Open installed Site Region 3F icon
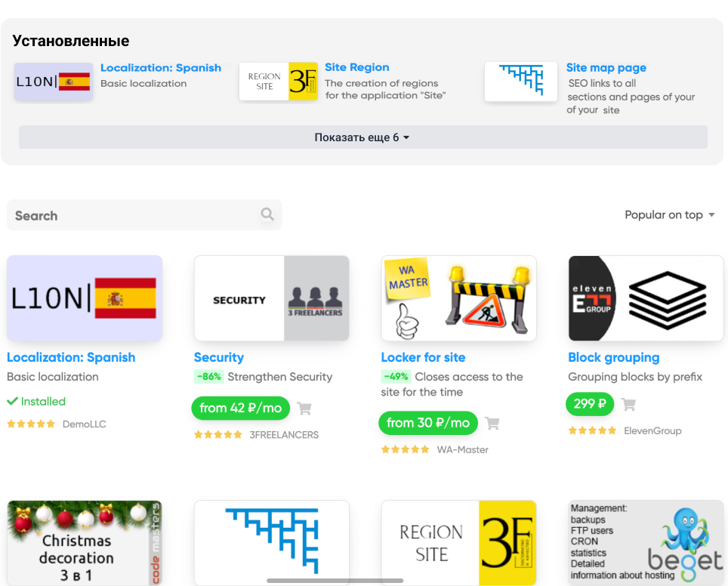 279,82
